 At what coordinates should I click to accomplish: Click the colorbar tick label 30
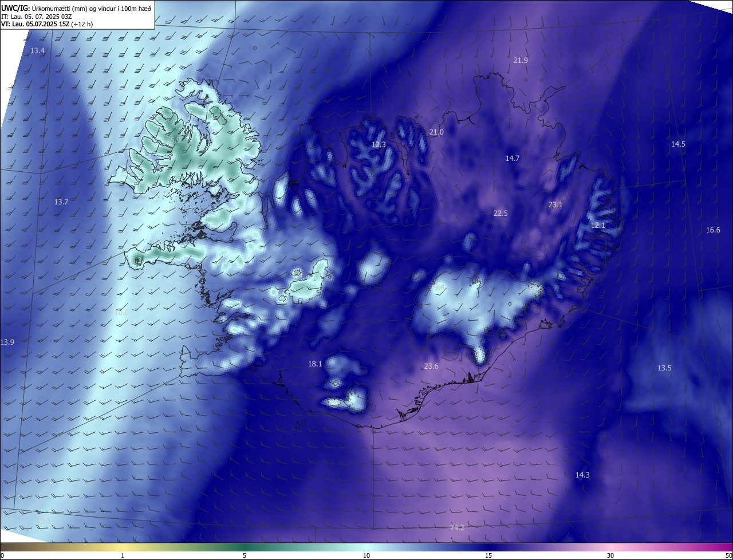[x=610, y=556]
